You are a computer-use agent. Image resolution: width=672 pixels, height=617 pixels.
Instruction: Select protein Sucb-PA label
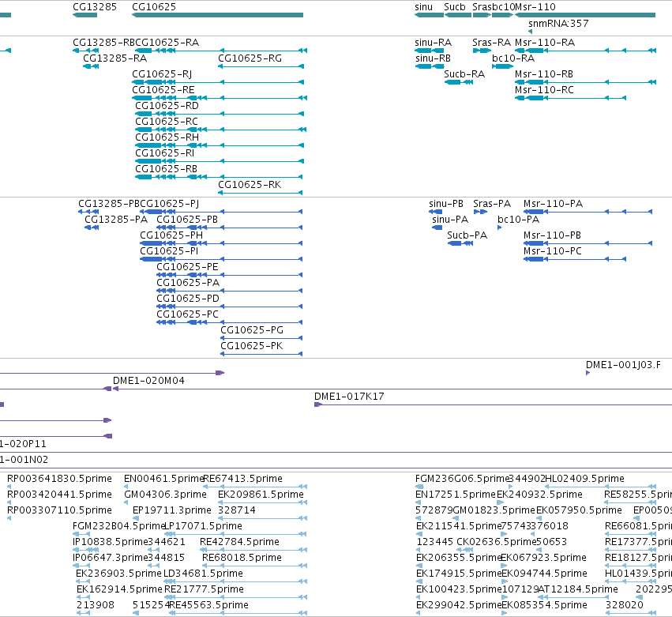[467, 235]
